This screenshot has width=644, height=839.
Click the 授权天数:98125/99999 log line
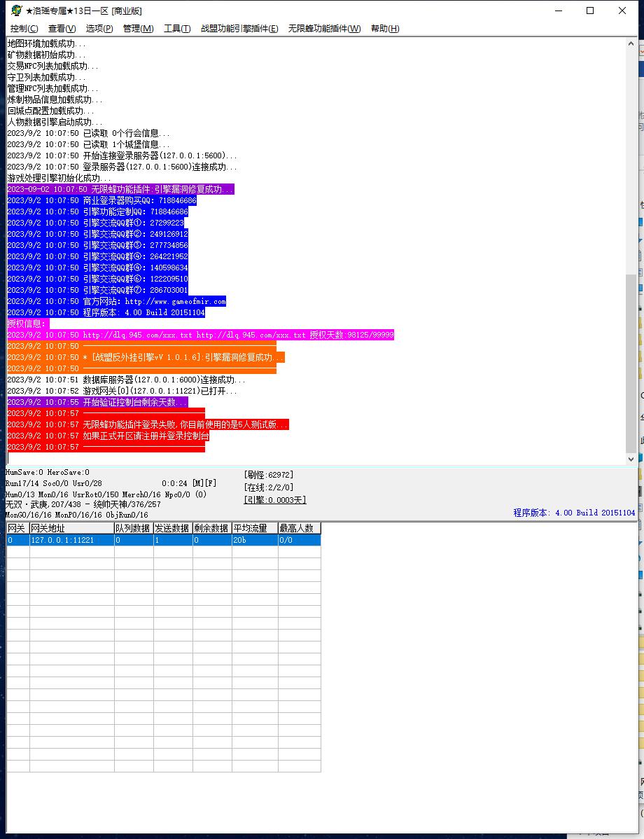click(201, 335)
